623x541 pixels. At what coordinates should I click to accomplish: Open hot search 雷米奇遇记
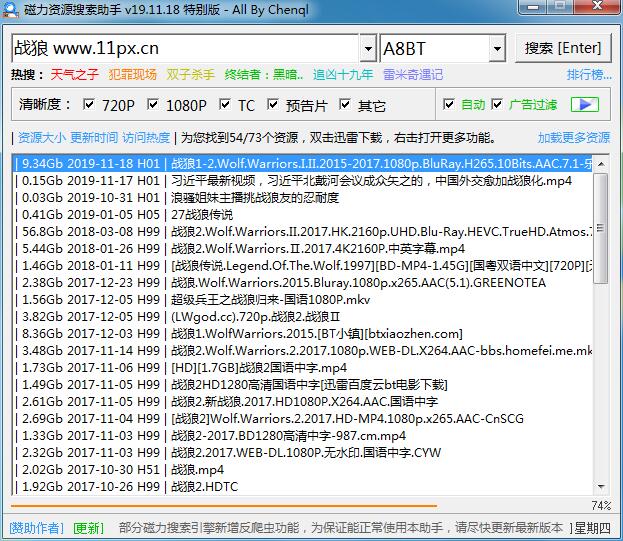point(413,74)
